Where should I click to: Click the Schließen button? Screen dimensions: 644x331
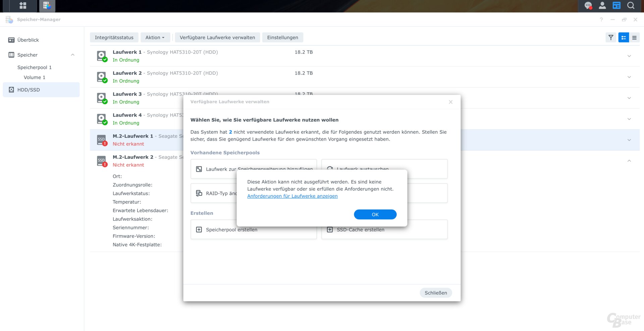(x=435, y=293)
